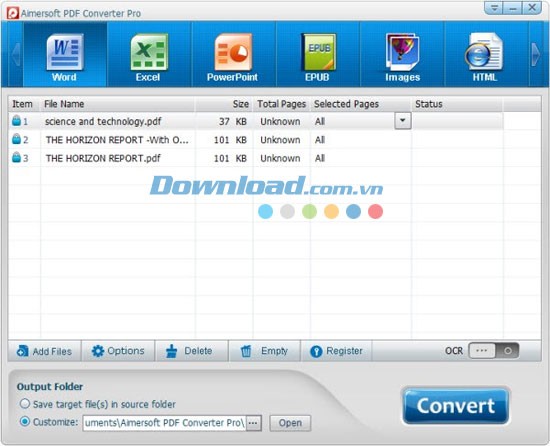
Task: Click lock icon on item 2 row
Action: (16, 139)
